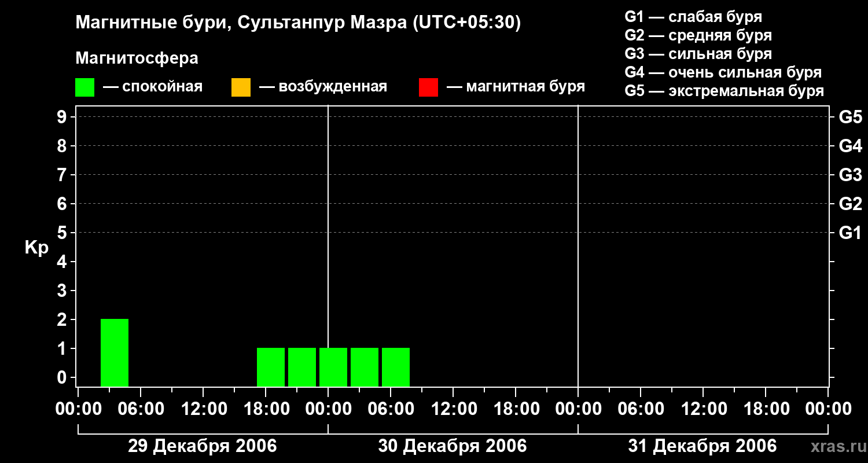Click the 'G5' label on the right axis
Viewport: 868px width, 463px height.
tap(851, 117)
